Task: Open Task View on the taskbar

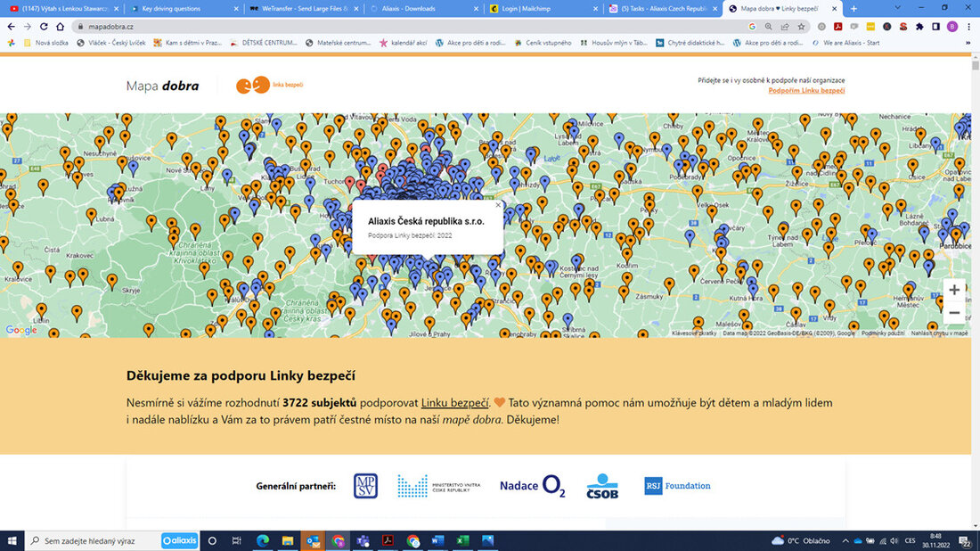Action: (x=236, y=540)
